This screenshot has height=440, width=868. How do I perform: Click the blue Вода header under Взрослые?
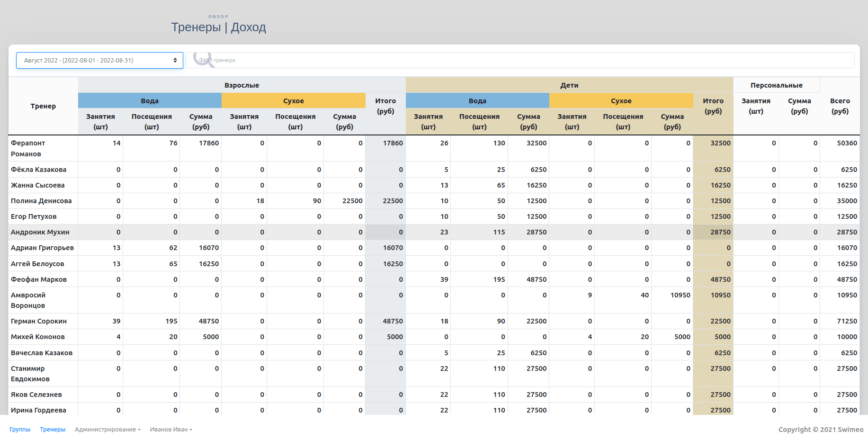click(x=150, y=101)
